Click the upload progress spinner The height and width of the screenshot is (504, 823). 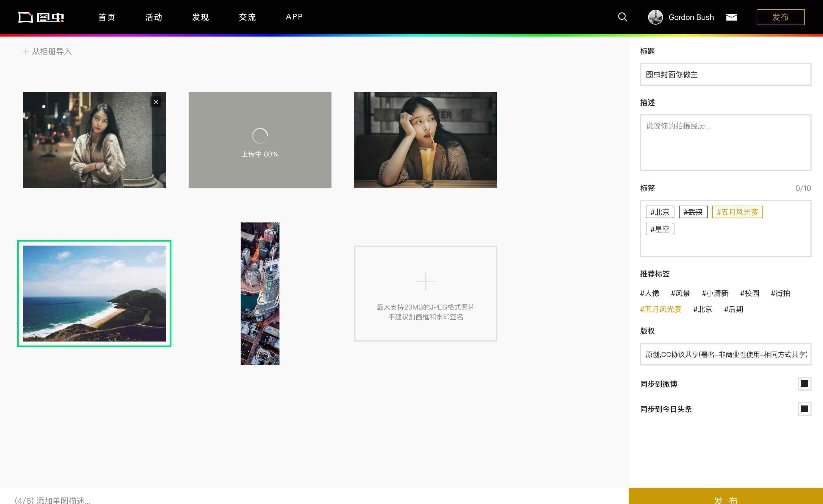[260, 136]
